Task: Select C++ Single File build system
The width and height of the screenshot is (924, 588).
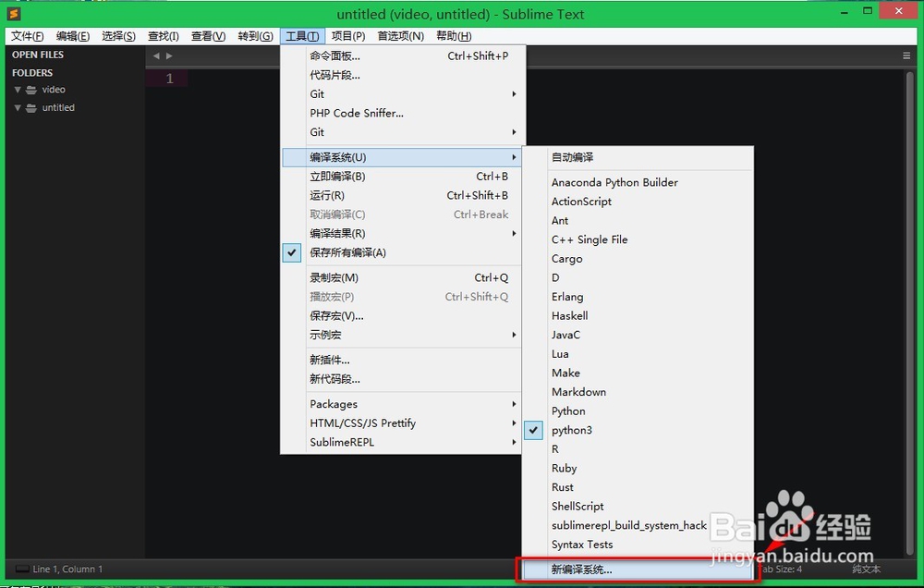Action: point(638,239)
